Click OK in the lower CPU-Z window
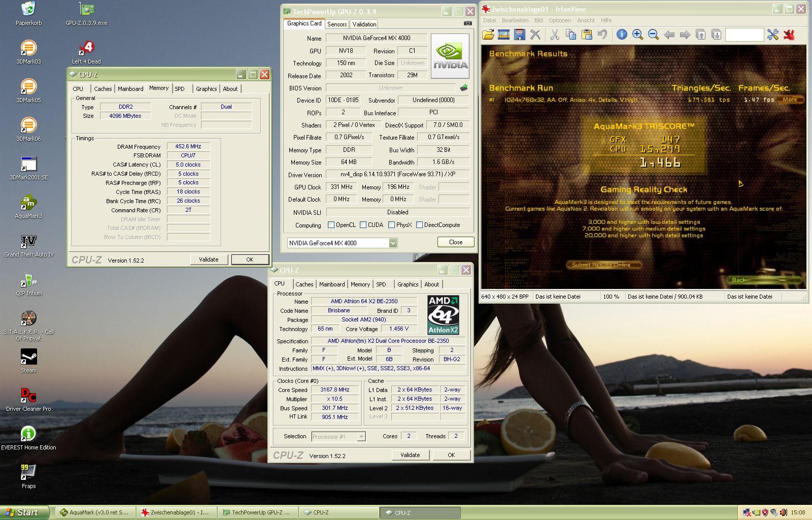This screenshot has width=812, height=520. pos(451,455)
